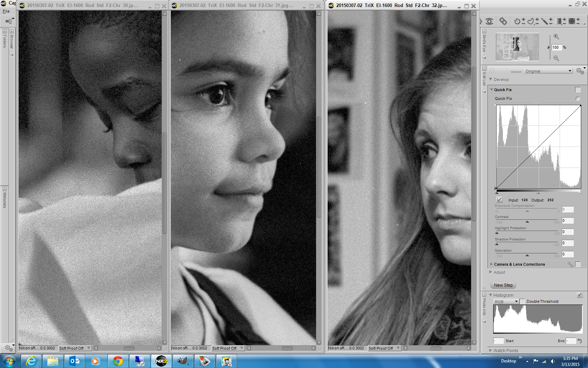Open the RGB channel dropdown in Histogram
The image size is (588, 368).
point(506,301)
